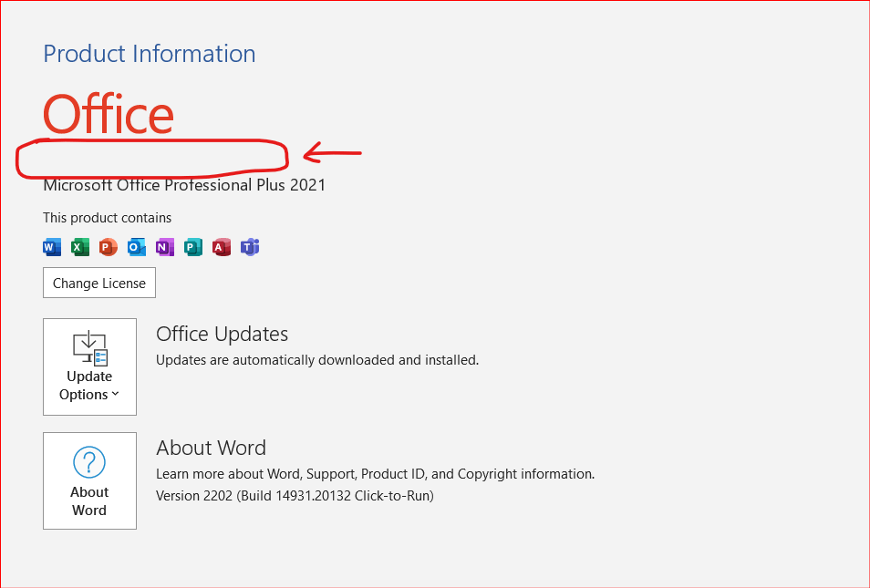The height and width of the screenshot is (588, 870).
Task: Click the Outlook app icon
Action: [137, 247]
